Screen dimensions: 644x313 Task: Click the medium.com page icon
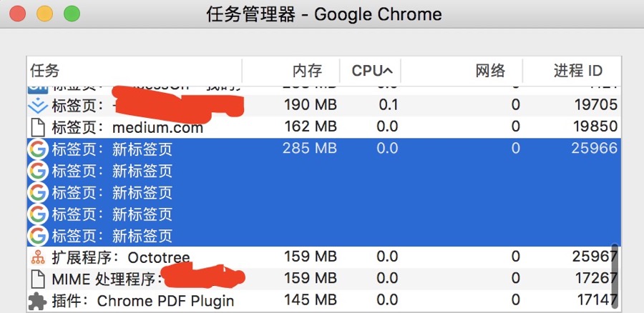37,128
